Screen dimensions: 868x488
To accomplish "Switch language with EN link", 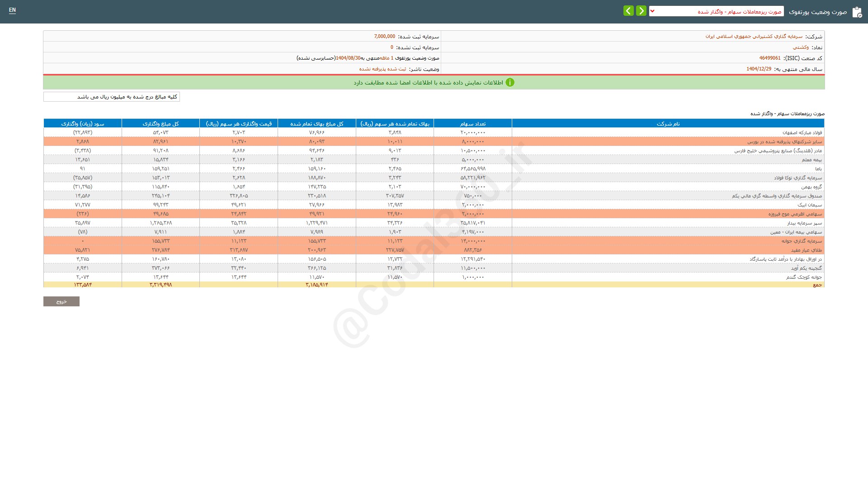I will pyautogui.click(x=12, y=10).
